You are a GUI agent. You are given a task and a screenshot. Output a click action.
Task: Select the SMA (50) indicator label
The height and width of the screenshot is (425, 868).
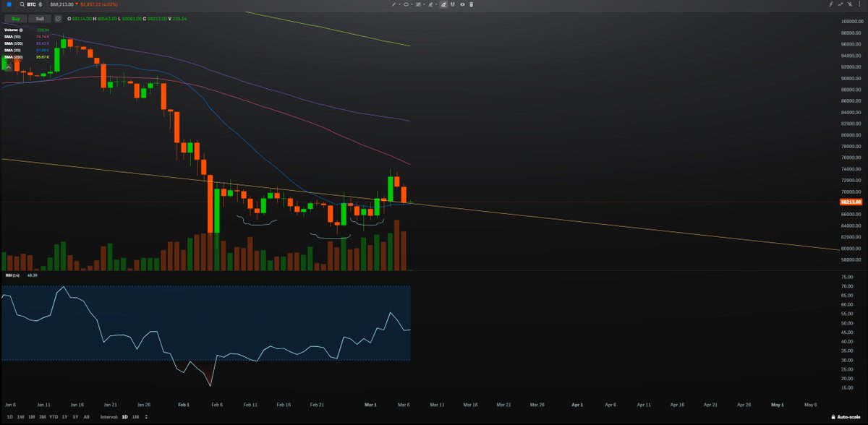point(12,37)
